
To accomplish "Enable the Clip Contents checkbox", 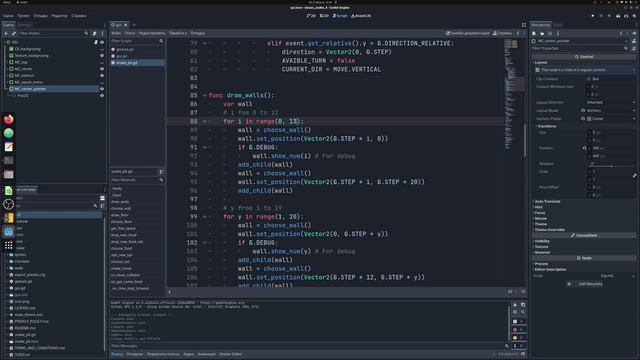I will click(589, 79).
